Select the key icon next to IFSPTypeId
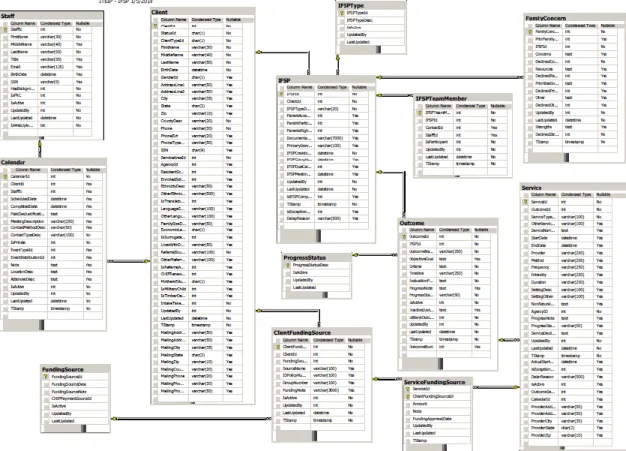Viewport: 626px width, 451px height. (x=342, y=13)
